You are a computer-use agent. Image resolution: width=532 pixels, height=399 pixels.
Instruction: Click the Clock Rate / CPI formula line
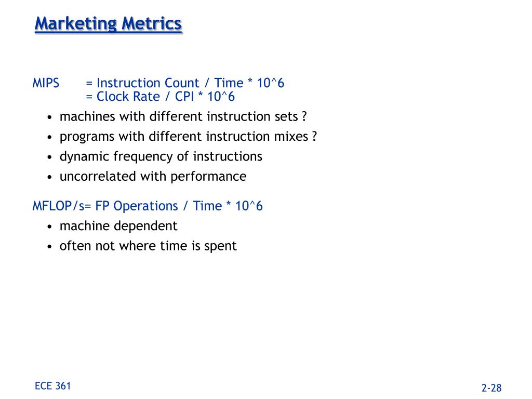tap(160, 97)
